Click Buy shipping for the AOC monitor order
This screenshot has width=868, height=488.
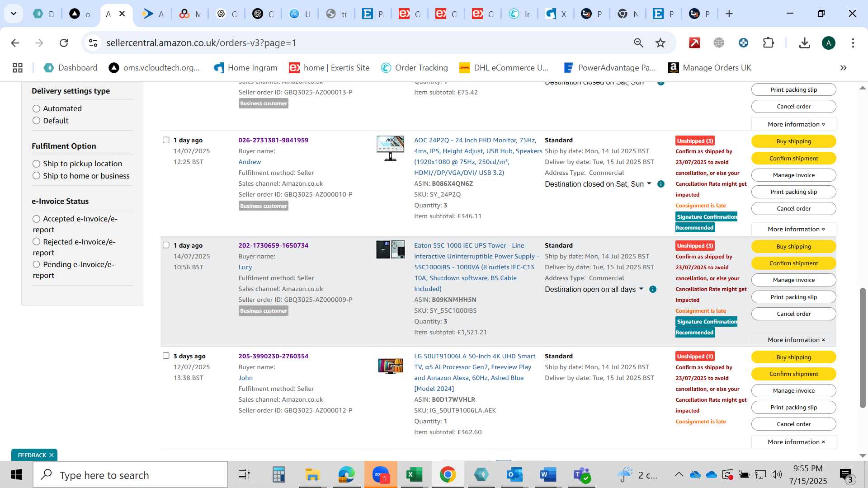click(793, 141)
